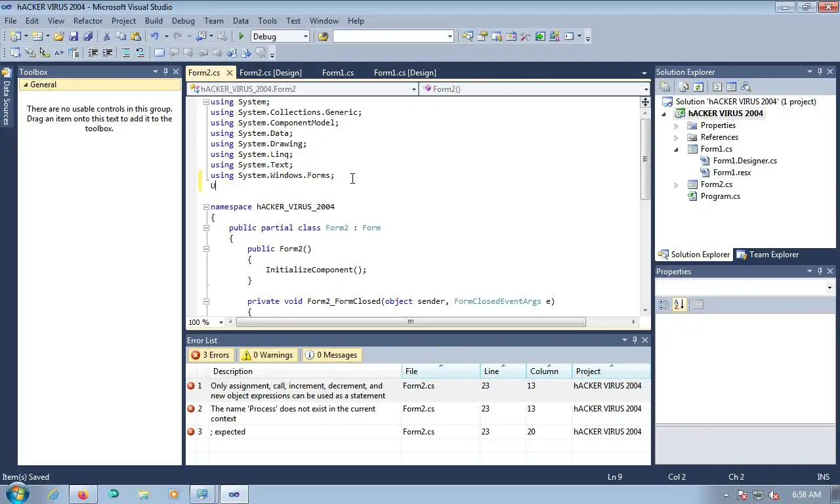
Task: Click the Firefox icon on the taskbar
Action: [x=83, y=494]
